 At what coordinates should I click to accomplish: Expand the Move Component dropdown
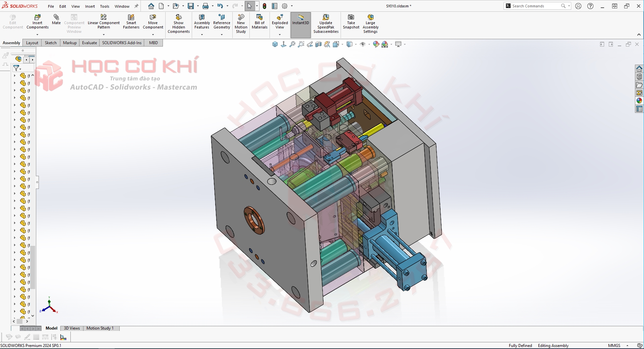tap(153, 34)
